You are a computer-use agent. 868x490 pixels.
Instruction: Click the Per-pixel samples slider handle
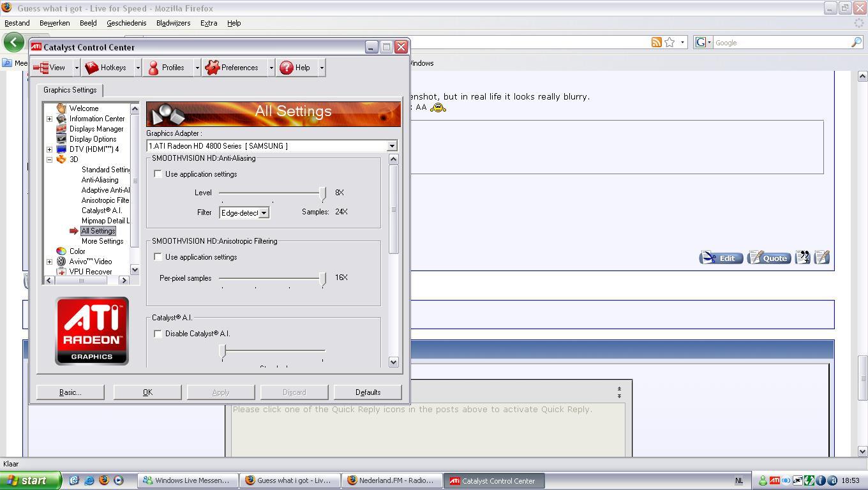323,279
